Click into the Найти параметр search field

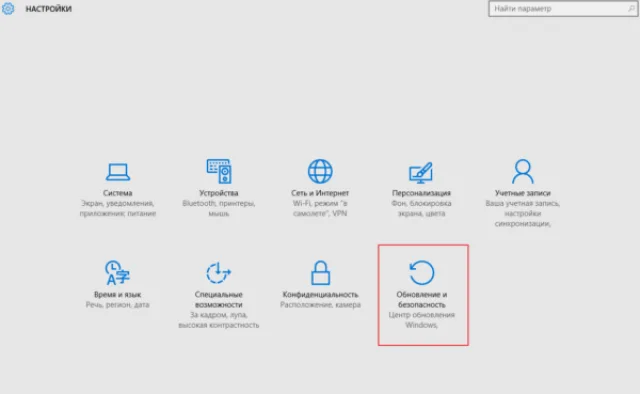click(x=563, y=9)
